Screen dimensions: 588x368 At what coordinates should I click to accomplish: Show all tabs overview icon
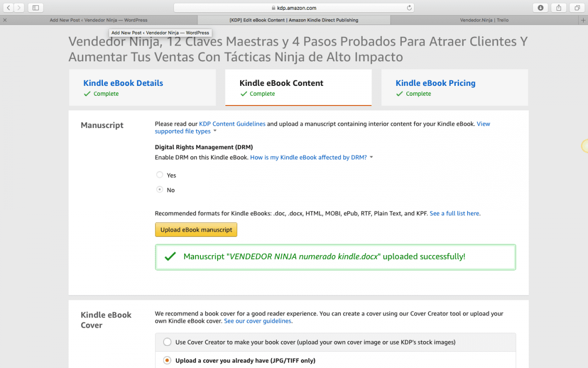coord(577,8)
